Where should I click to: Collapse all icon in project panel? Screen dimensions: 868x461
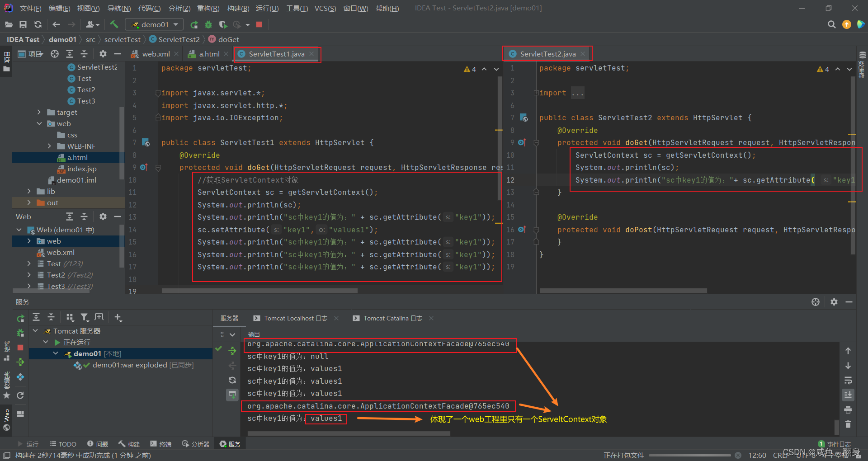click(84, 54)
